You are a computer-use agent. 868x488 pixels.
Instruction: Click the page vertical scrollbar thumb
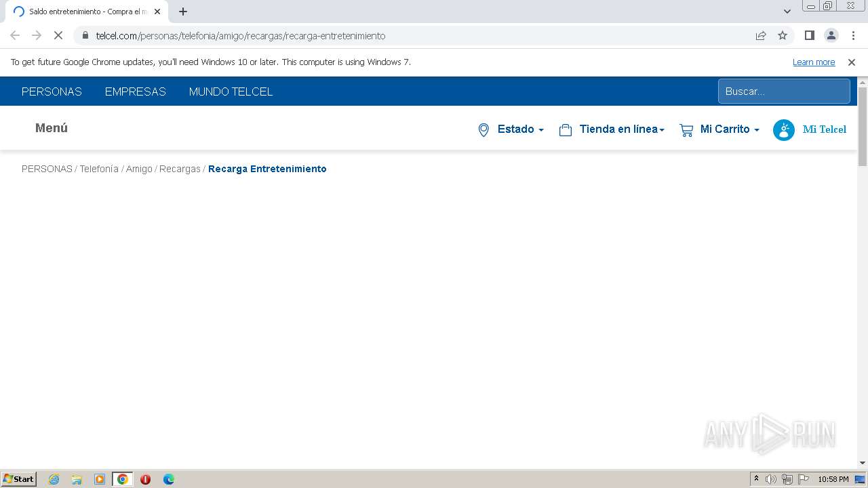pos(863,126)
